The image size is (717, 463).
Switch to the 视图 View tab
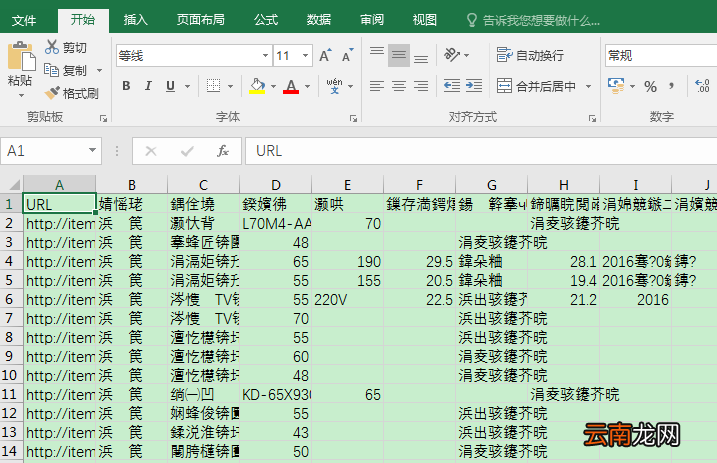point(424,20)
